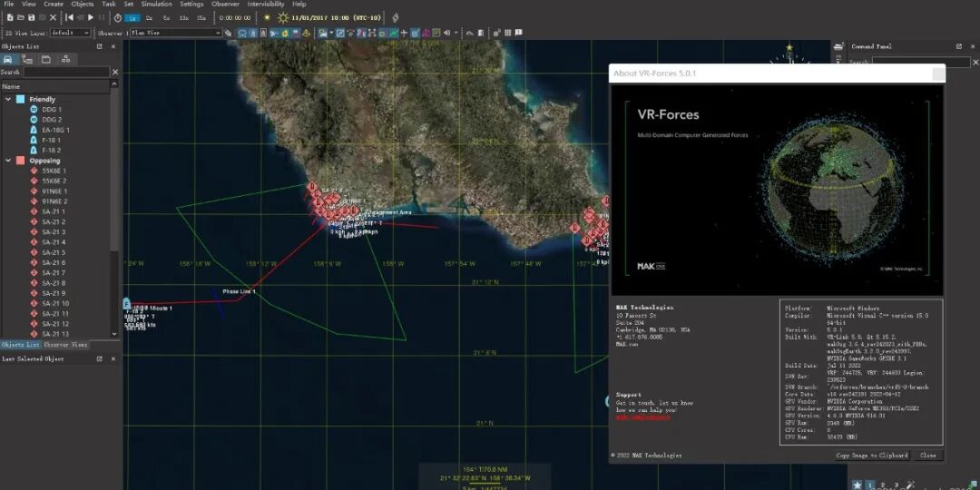This screenshot has width=980, height=490.
Task: Set simulation speed to 15x
Action: (x=201, y=18)
